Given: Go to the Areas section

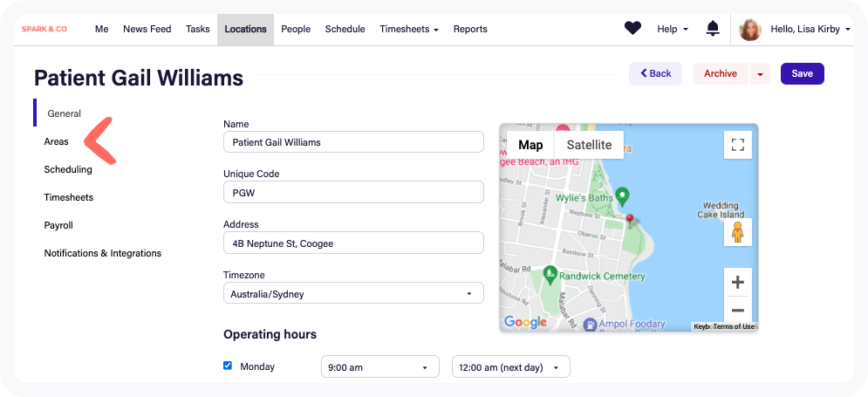Looking at the screenshot, I should pos(57,141).
